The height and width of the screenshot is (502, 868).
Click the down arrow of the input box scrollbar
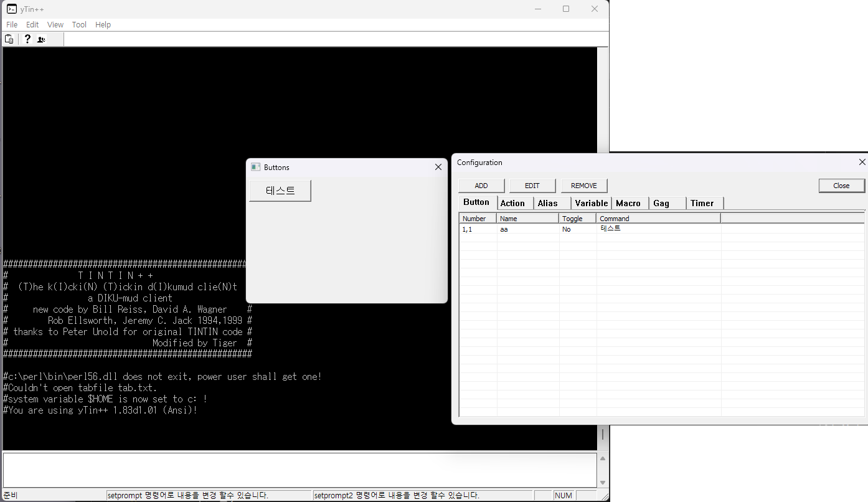click(602, 482)
